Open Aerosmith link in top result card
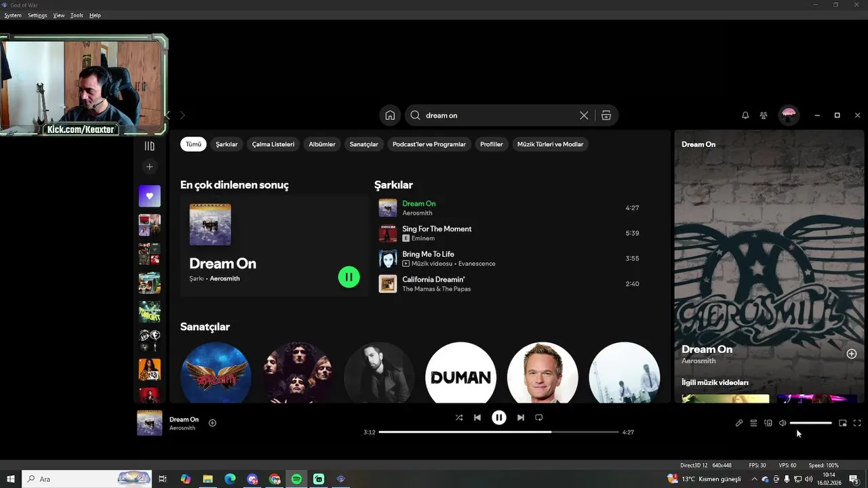Screen dimensions: 868x488 coord(224,279)
